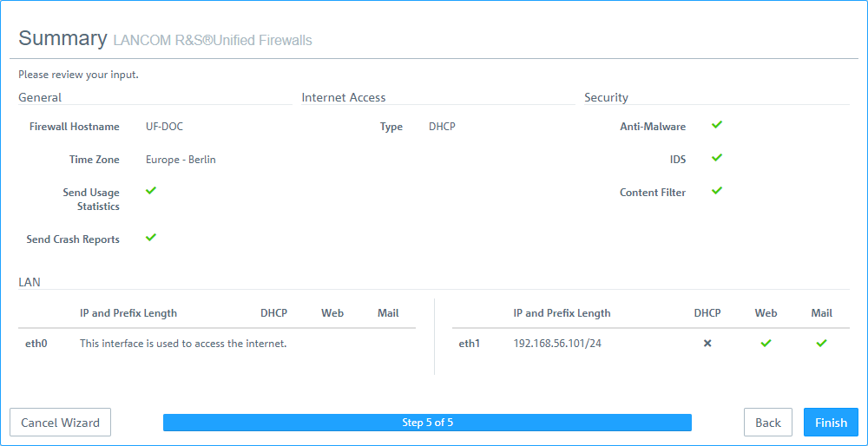Click the Send Crash Reports checkmark
This screenshot has width=868, height=446.
point(151,238)
